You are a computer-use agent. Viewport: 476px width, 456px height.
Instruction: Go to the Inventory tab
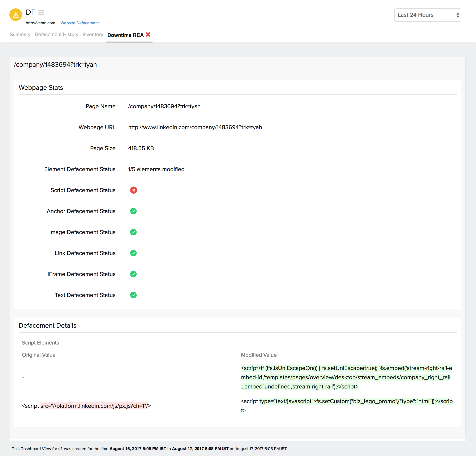(93, 34)
